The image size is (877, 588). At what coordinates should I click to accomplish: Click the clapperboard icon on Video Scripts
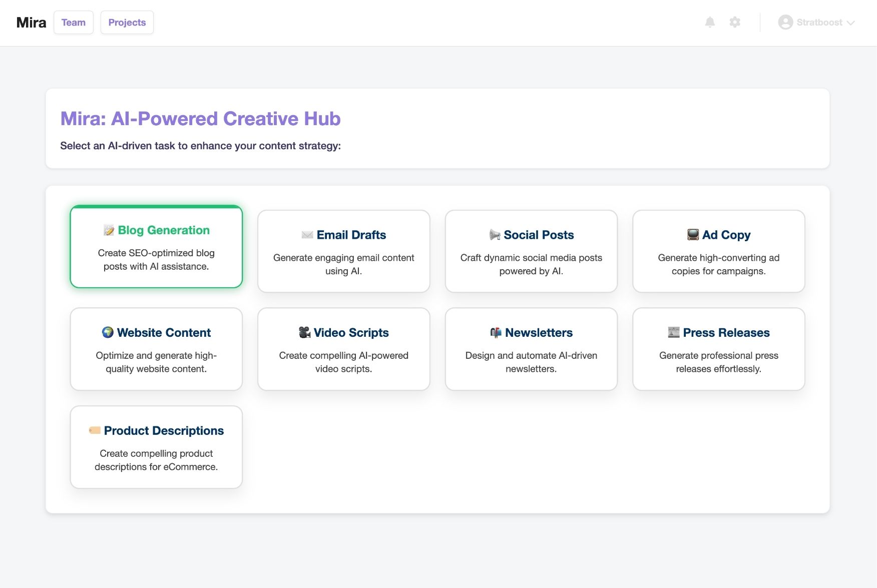[304, 332]
